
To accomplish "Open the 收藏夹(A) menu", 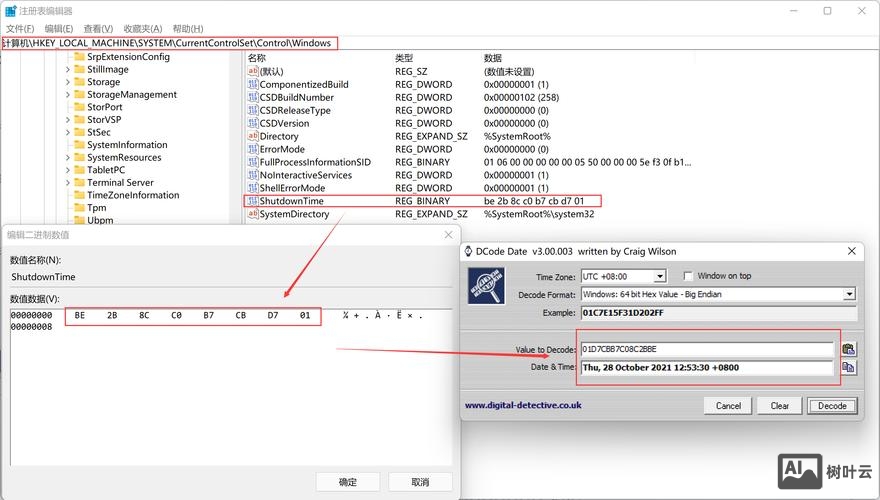I will click(x=143, y=29).
